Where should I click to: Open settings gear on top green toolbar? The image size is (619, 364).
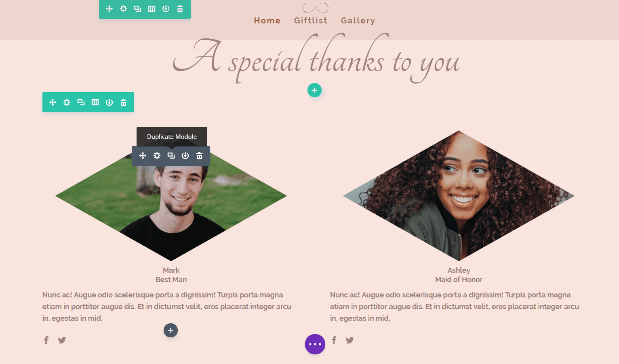pyautogui.click(x=123, y=9)
